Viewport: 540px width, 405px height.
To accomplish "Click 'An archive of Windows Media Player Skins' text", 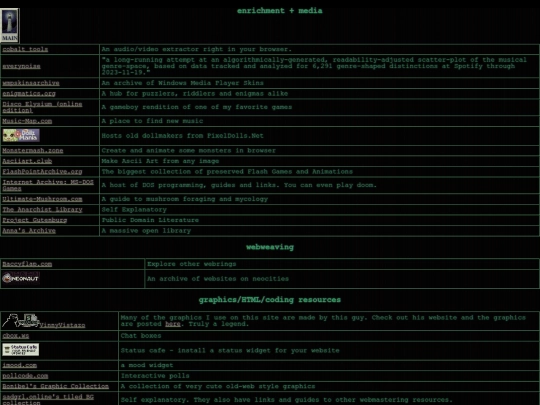I will 183,83.
